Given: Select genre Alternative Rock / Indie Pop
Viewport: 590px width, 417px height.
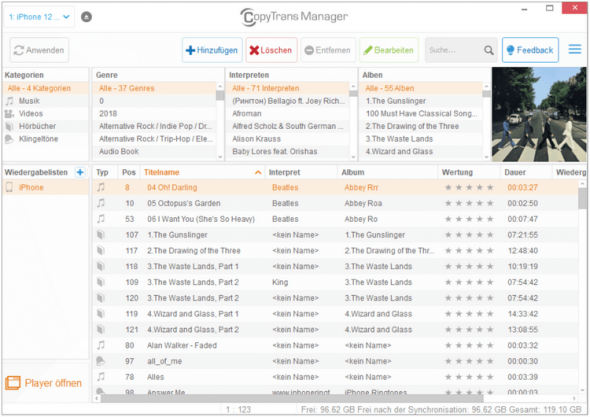Looking at the screenshot, I should pyautogui.click(x=155, y=126).
